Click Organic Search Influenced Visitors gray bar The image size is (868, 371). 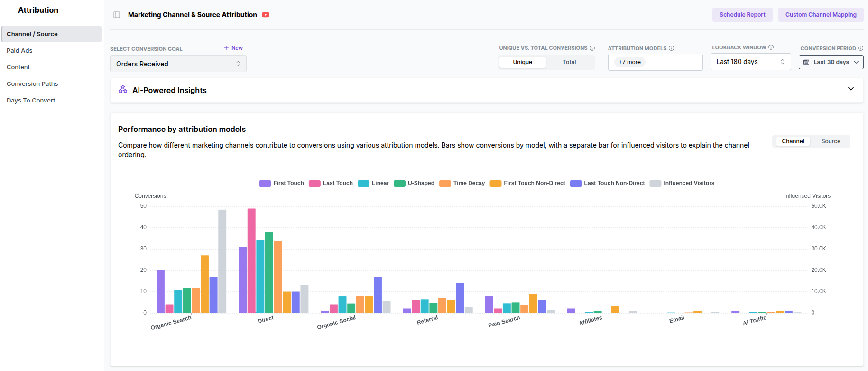pos(222,261)
